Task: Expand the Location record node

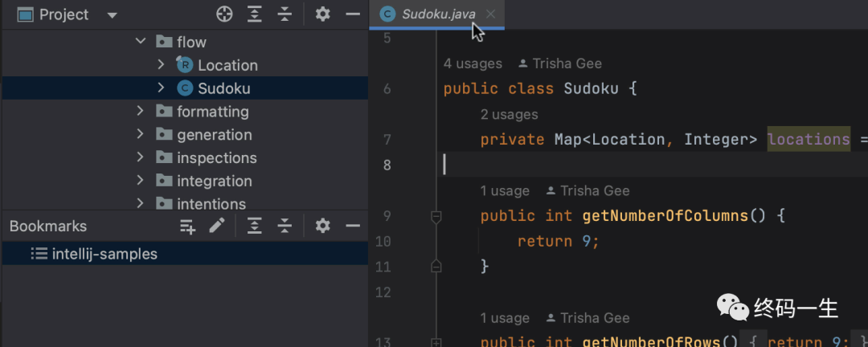Action: click(161, 65)
